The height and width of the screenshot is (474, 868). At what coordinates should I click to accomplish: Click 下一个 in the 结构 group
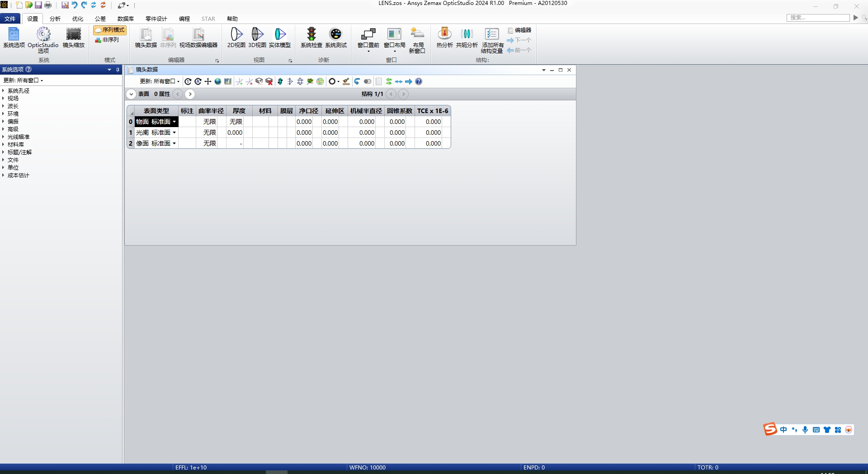(x=519, y=40)
